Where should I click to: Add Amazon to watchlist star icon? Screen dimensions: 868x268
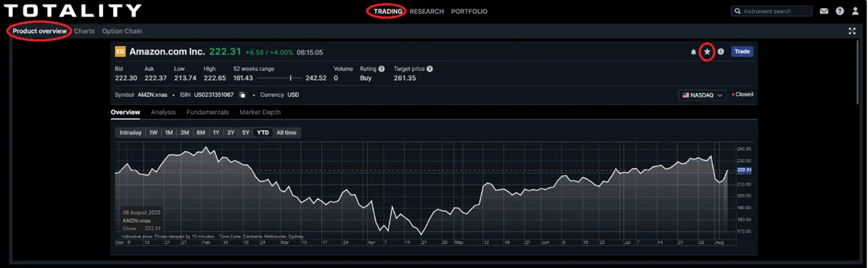[x=707, y=52]
